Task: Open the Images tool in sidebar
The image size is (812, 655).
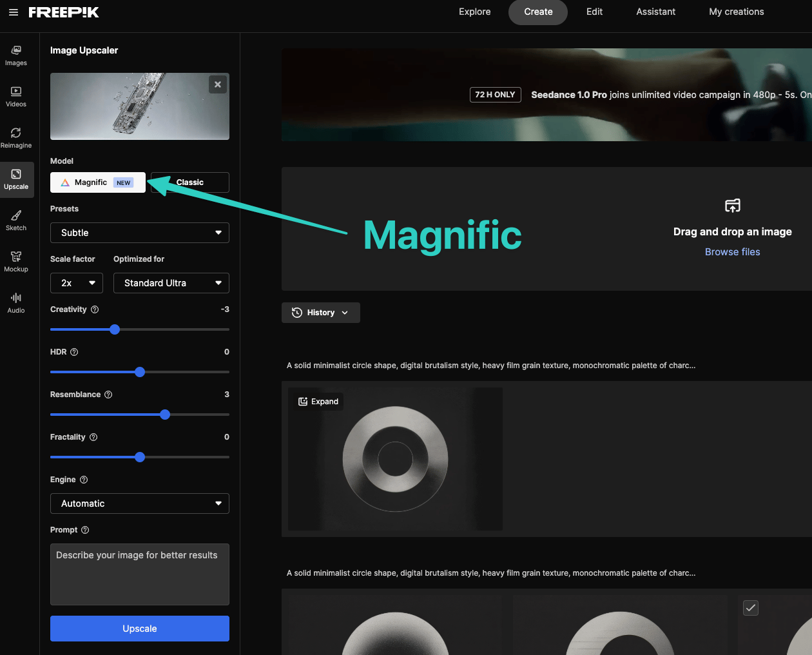Action: point(16,55)
